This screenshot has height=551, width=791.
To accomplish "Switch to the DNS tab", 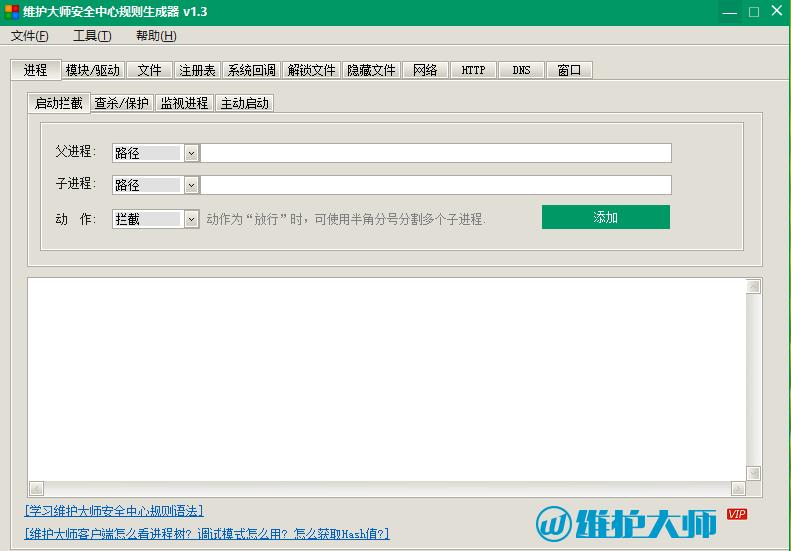I will click(x=521, y=70).
